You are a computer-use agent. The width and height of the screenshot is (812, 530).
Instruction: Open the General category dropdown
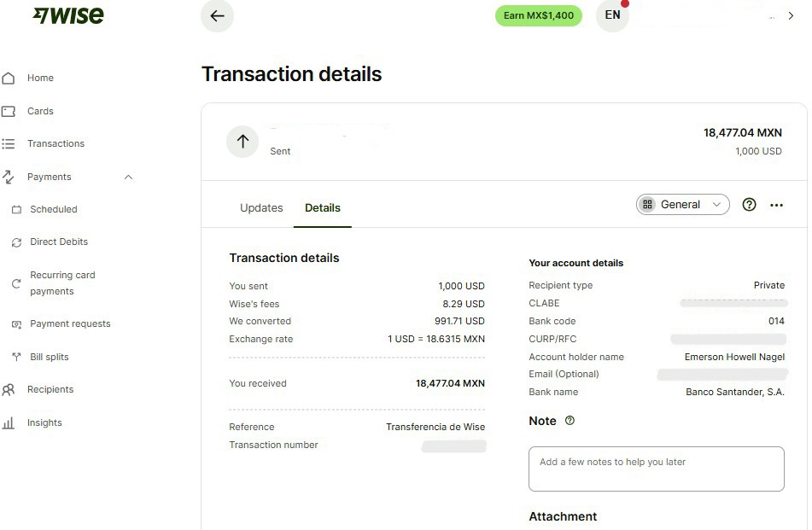pos(682,205)
